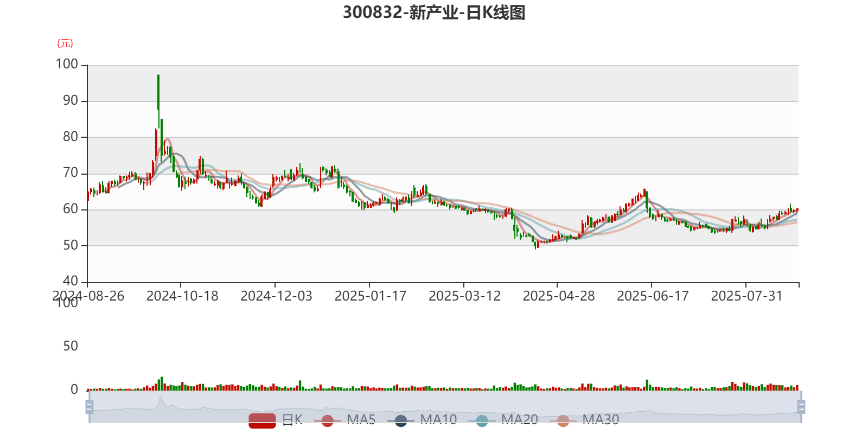
Task: Click the 2025-03-12 date axis label
Action: (464, 296)
